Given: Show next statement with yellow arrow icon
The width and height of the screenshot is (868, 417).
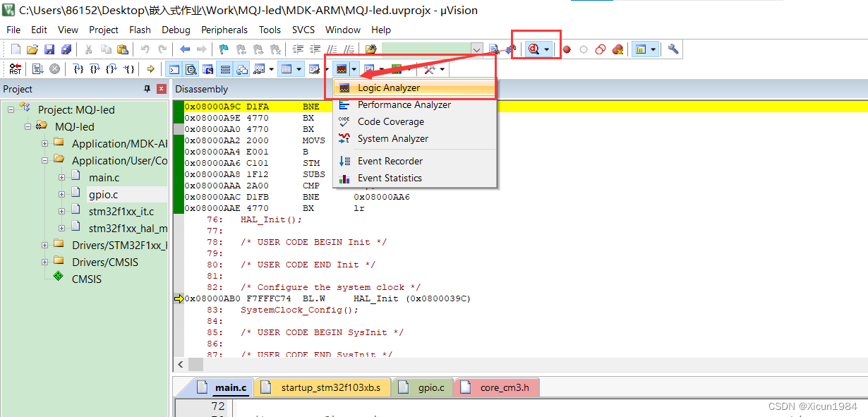Looking at the screenshot, I should point(151,69).
